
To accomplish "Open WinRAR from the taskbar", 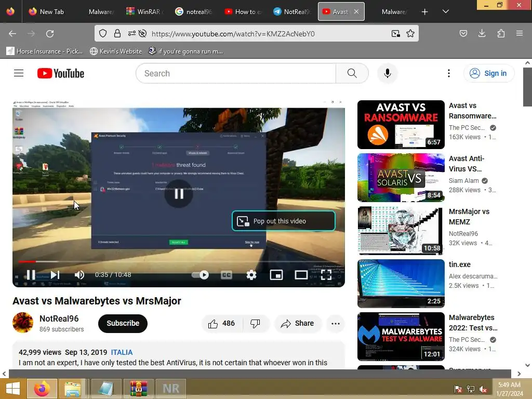I will [138, 389].
